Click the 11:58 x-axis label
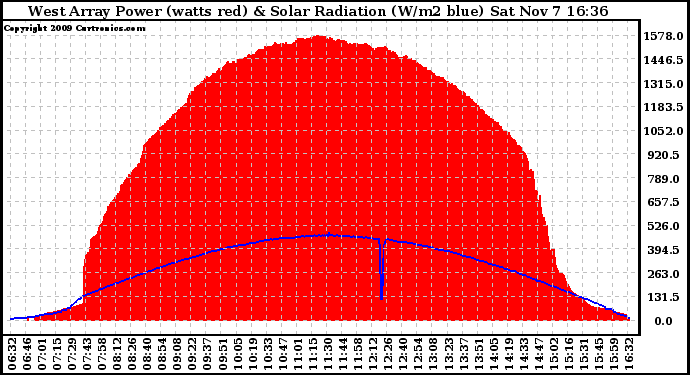The width and height of the screenshot is (690, 375). [x=357, y=354]
